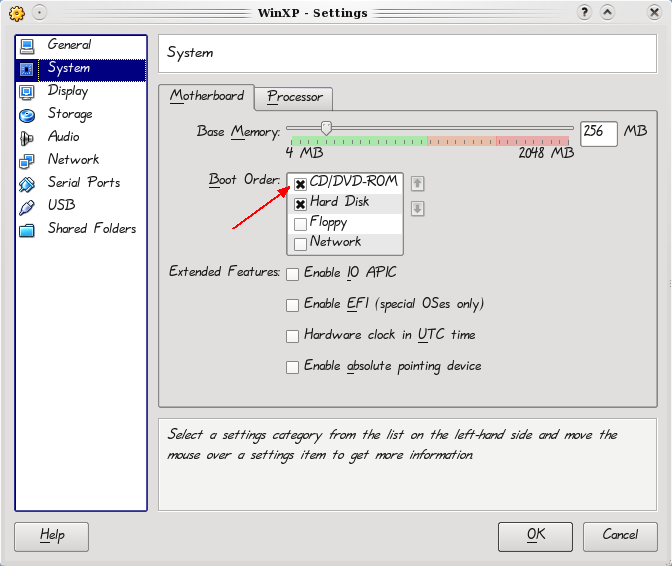Click the Audio speaker icon
The height and width of the screenshot is (566, 672).
click(26, 138)
